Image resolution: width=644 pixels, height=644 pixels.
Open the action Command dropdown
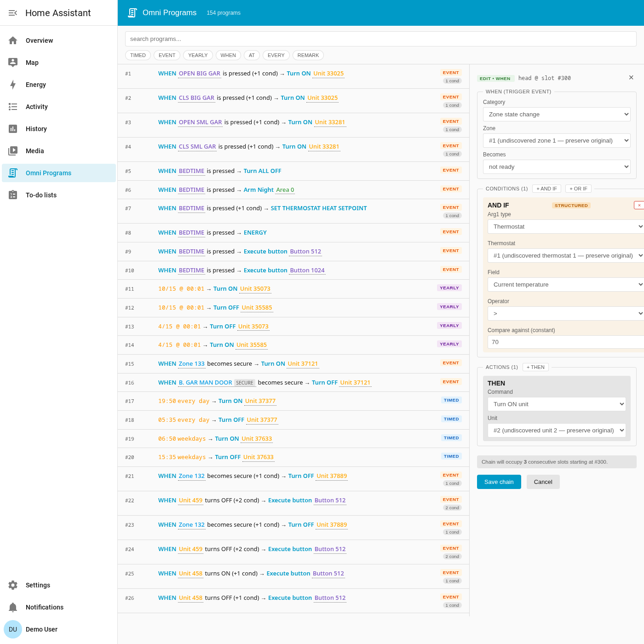[x=557, y=404]
